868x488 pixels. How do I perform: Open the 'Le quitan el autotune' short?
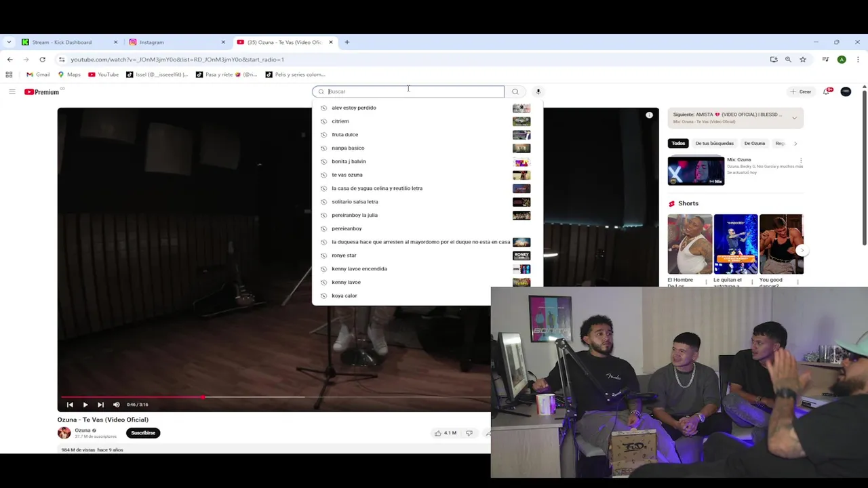(x=736, y=244)
